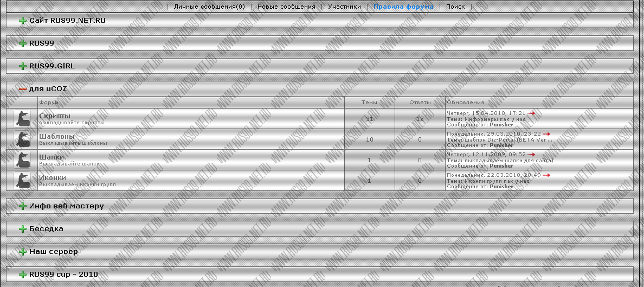The height and width of the screenshot is (287, 644).
Task: Open category title Сайт RUS99.NET.RU
Action: [x=67, y=20]
